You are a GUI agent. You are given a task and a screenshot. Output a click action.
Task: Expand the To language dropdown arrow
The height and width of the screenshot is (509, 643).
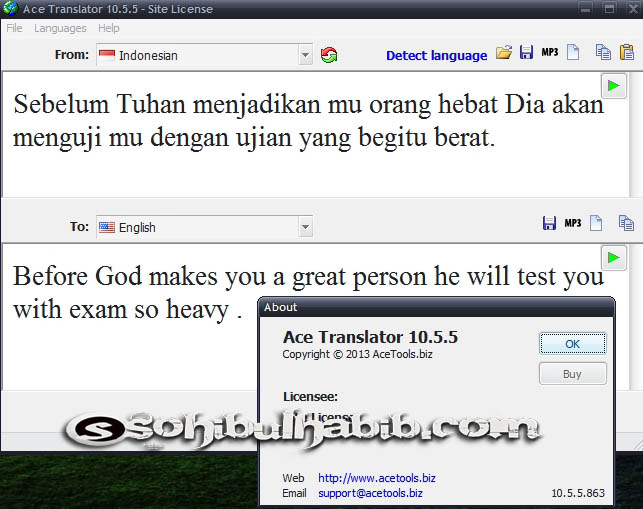pyautogui.click(x=305, y=227)
